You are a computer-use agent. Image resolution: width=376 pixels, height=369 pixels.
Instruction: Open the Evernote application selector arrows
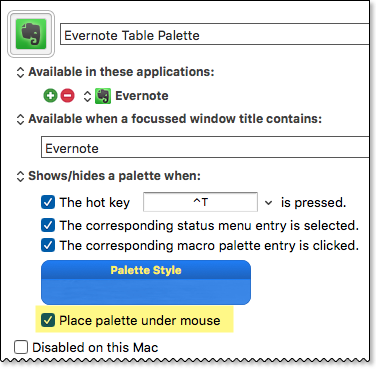[x=87, y=96]
